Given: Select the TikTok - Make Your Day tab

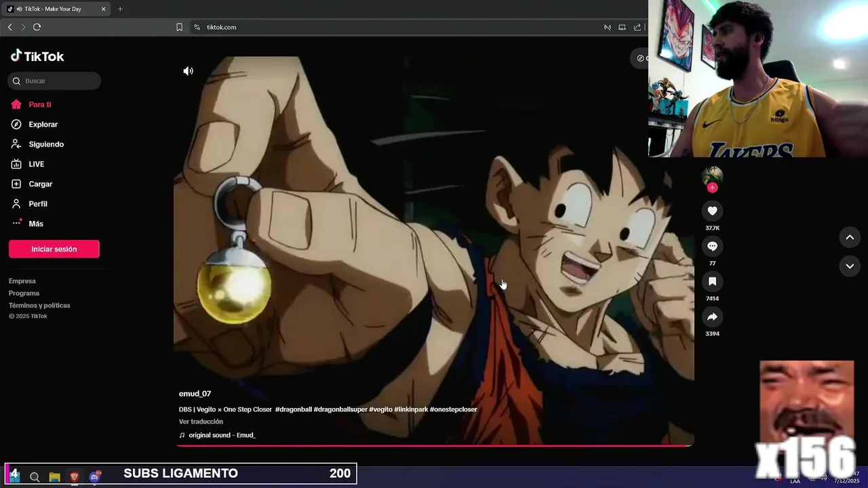Looking at the screenshot, I should click(57, 9).
